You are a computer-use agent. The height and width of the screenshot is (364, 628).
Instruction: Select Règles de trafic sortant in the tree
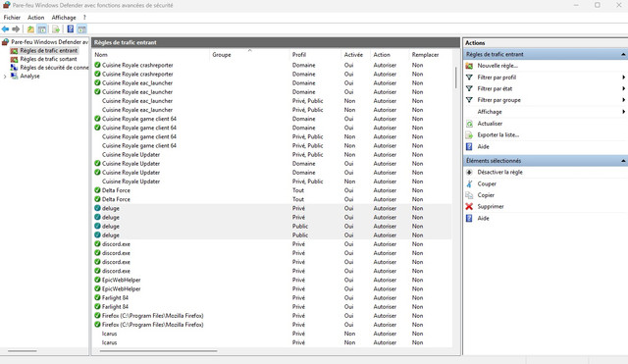click(48, 59)
